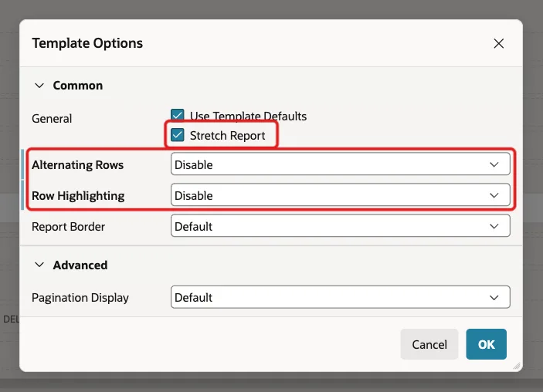543x392 pixels.
Task: Click the Template Options title text
Action: coord(87,43)
